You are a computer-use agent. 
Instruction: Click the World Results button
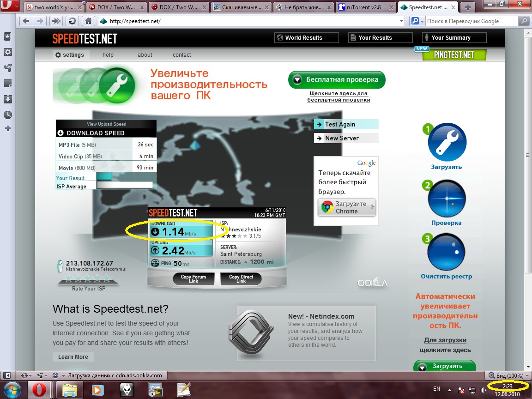pos(306,38)
